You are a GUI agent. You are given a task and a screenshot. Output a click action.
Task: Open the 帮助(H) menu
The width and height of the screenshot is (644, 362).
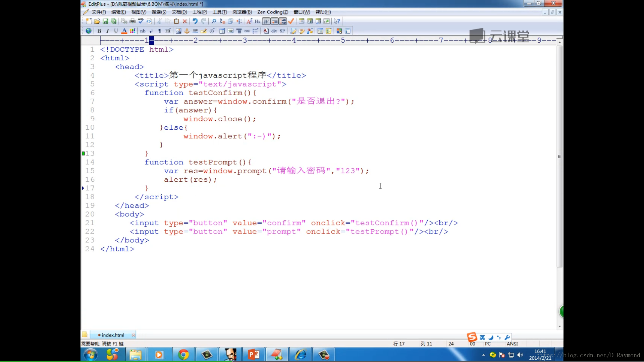(x=323, y=12)
